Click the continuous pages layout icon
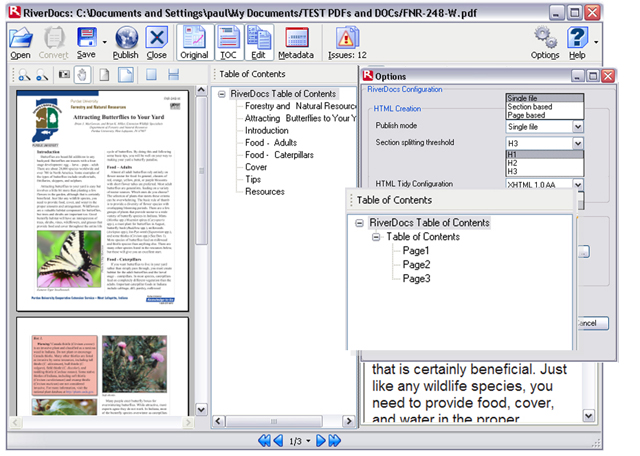Screen dimensions: 640x456 pyautogui.click(x=173, y=75)
